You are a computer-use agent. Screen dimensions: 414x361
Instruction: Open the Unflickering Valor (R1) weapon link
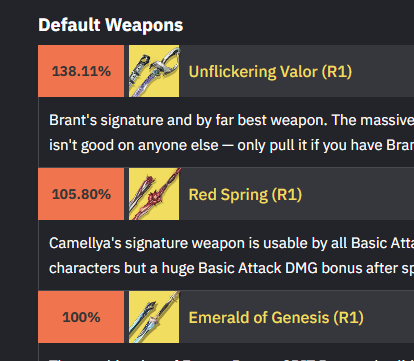(270, 72)
